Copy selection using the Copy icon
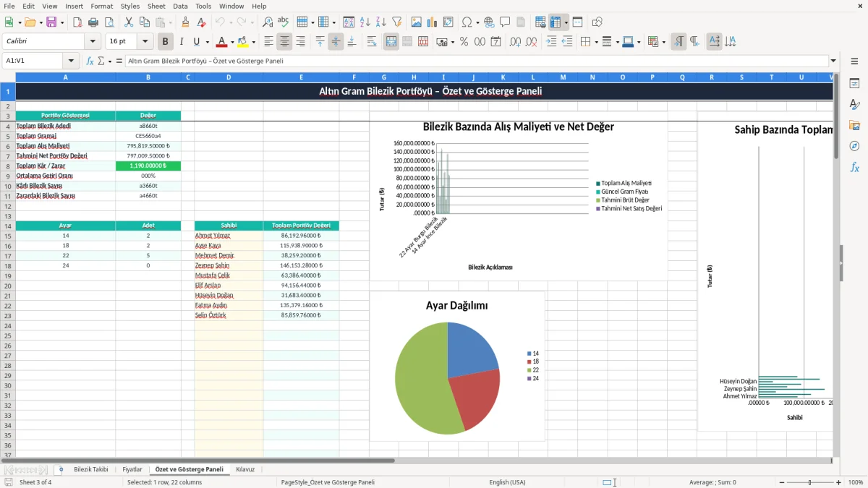The height and width of the screenshot is (488, 868). pos(144,22)
